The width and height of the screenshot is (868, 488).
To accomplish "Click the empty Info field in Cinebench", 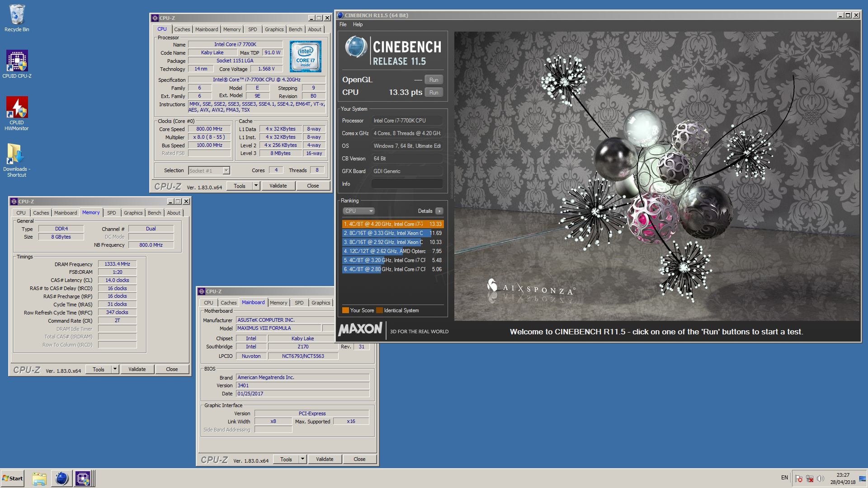I will (407, 184).
